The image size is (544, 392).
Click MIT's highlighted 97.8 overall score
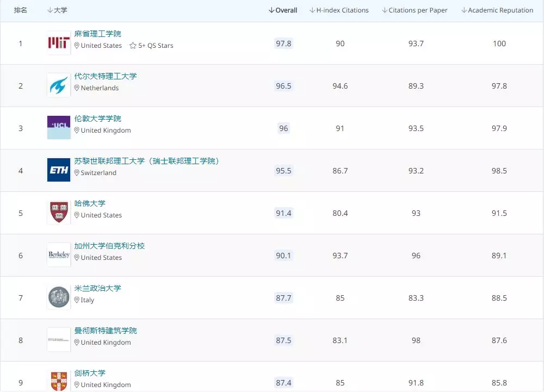pyautogui.click(x=283, y=43)
